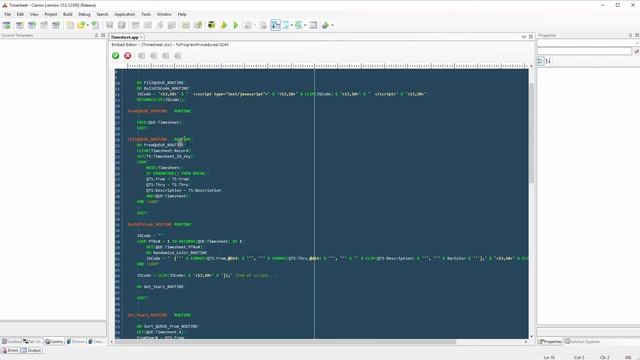Click the BuildJSCode_ROUTINE label in code

[149, 224]
